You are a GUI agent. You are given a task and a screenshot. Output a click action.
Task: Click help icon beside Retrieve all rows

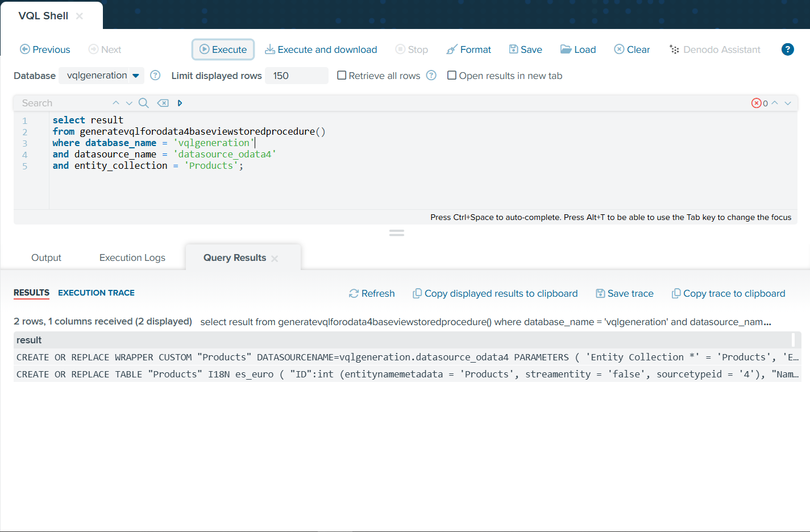(x=431, y=75)
